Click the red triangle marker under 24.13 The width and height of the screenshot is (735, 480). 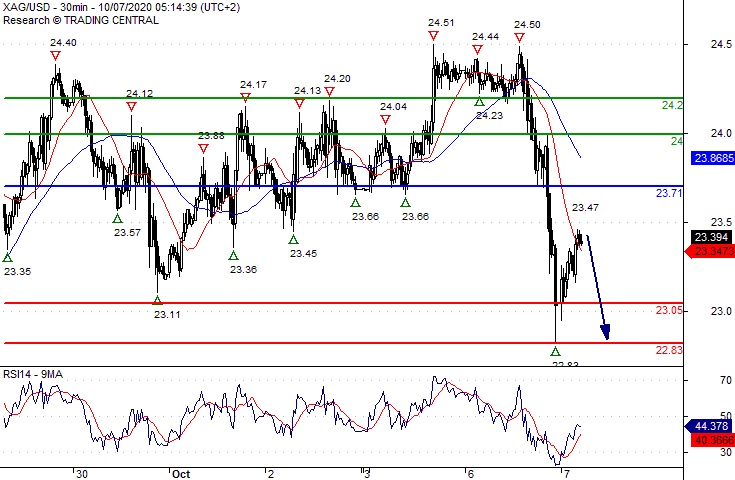click(x=300, y=104)
